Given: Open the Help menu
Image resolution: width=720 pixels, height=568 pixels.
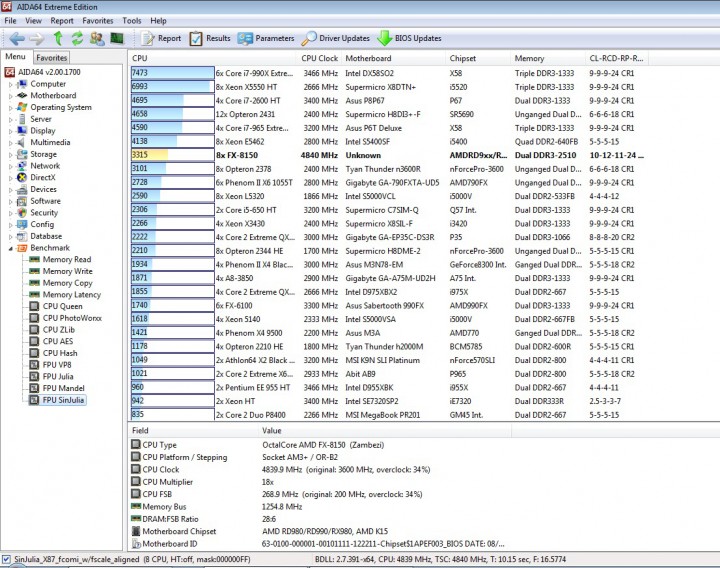Looking at the screenshot, I should click(158, 21).
